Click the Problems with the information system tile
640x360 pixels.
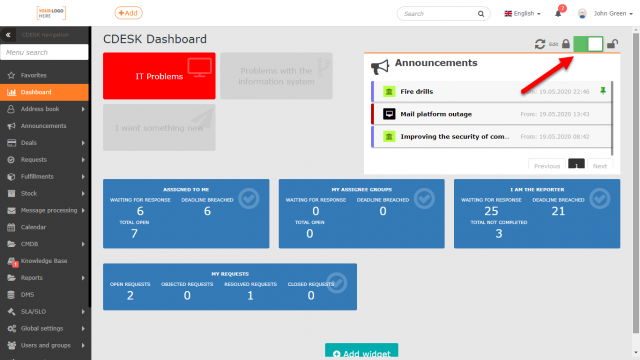[x=276, y=76]
